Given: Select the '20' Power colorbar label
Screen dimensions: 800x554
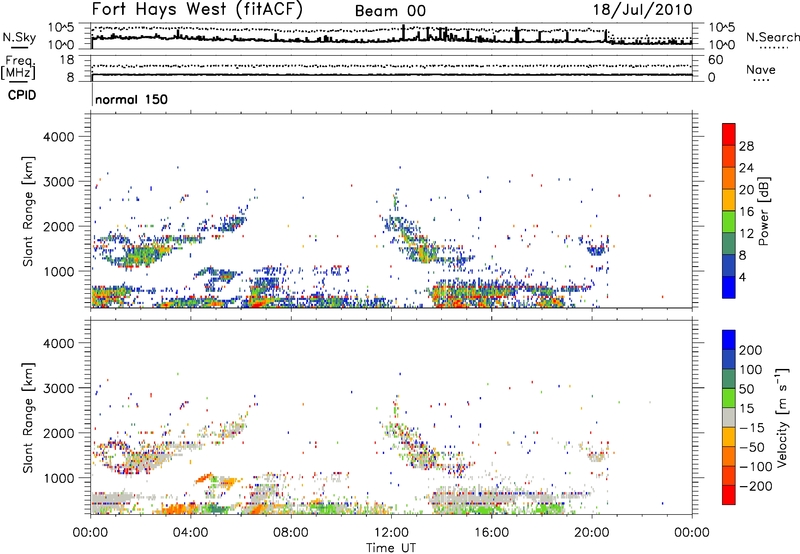Looking at the screenshot, I should (746, 190).
